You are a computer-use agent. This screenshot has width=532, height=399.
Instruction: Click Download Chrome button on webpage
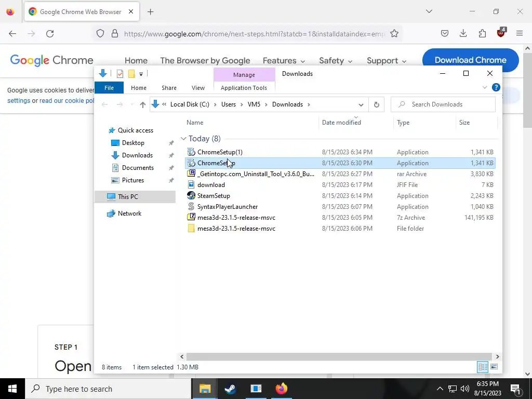pyautogui.click(x=470, y=60)
